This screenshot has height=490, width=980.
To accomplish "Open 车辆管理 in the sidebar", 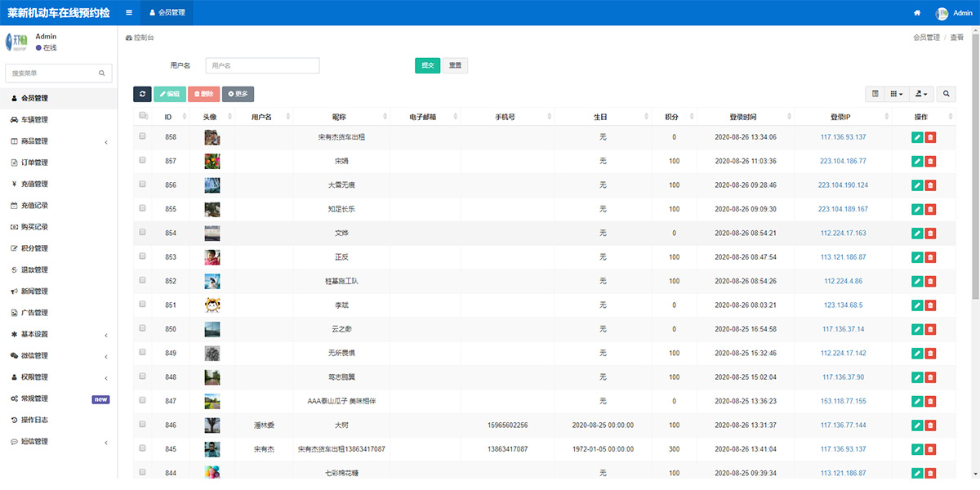I will click(x=34, y=119).
